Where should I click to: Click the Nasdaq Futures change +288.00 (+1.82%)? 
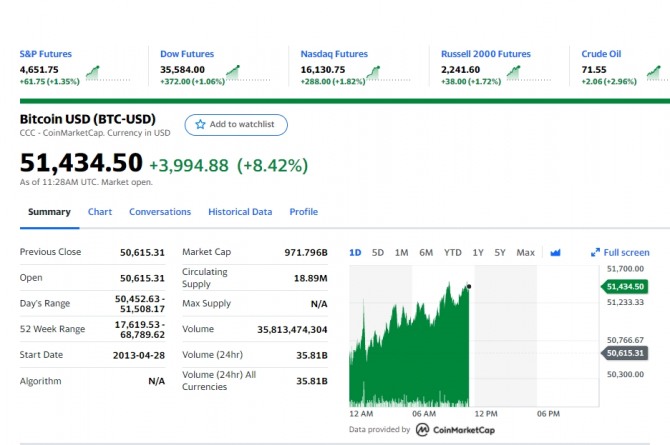point(333,82)
